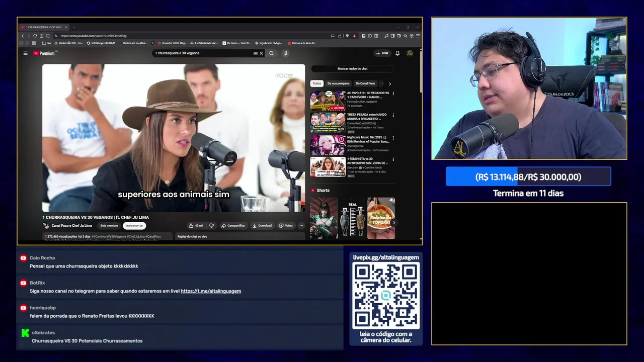The height and width of the screenshot is (362, 644).
Task: Open options for TRETA PESADA video
Action: (393, 115)
